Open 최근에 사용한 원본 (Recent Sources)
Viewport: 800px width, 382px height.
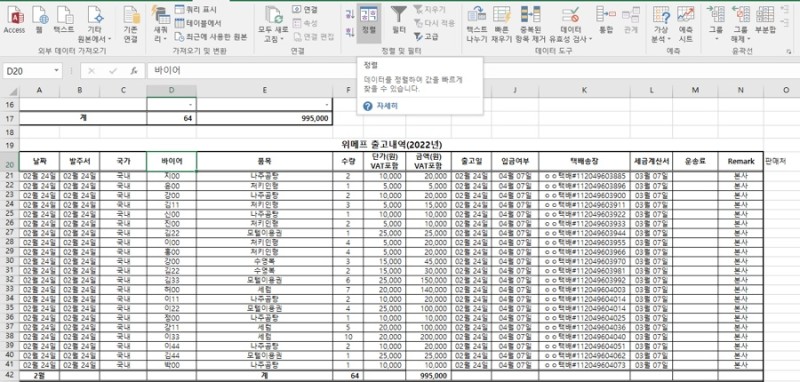pos(211,37)
